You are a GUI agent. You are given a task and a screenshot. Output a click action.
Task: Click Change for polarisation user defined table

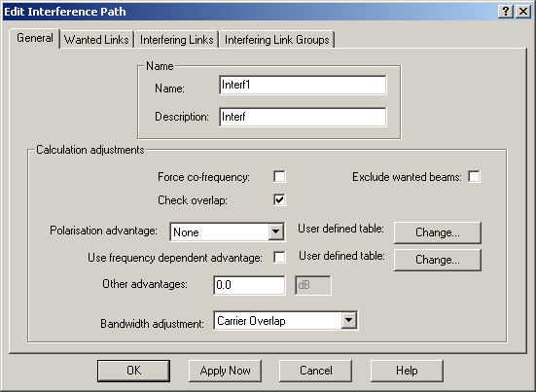click(x=438, y=232)
